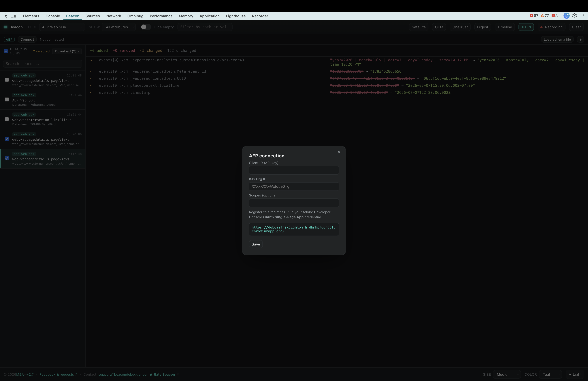Open the Feedback & requests link
Image resolution: width=588 pixels, height=381 pixels.
(58, 374)
